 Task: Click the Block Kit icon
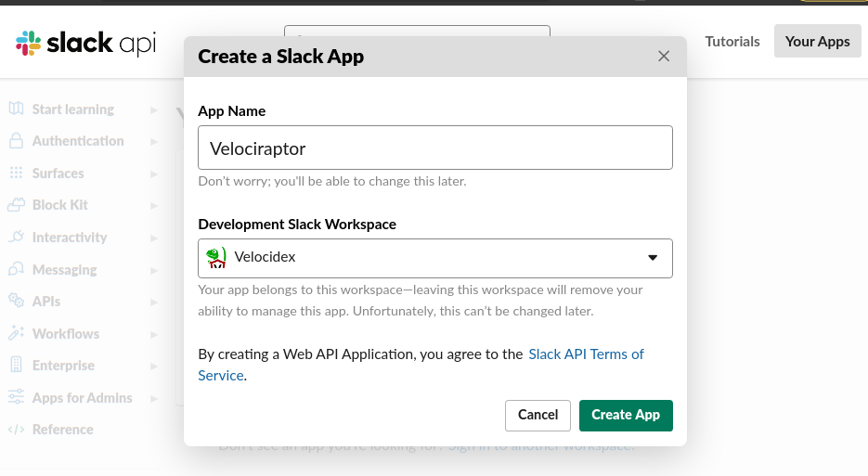coord(16,205)
